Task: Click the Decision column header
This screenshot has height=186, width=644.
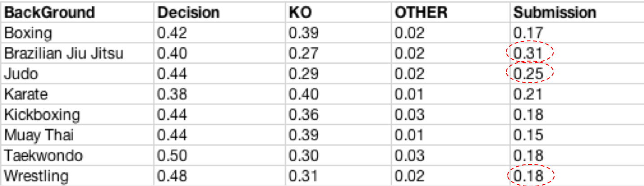Action: 188,13
